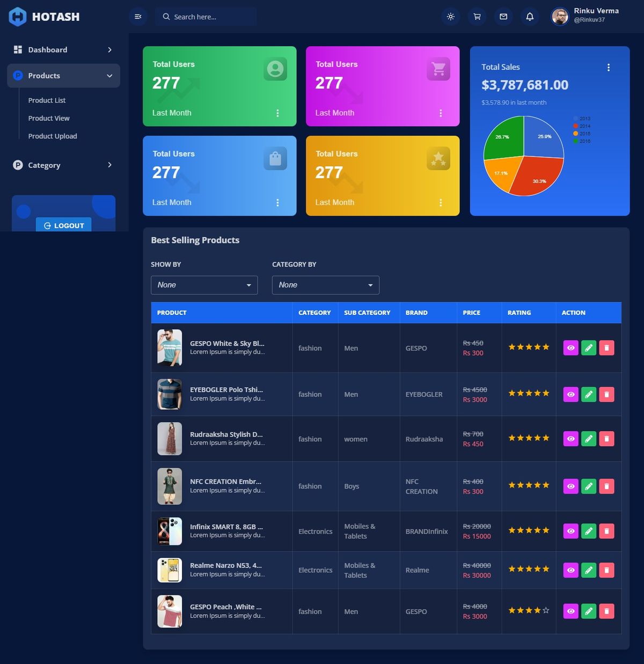Screen dimensions: 644x664
Task: Click the Realme Narzo N53 product thumbnail
Action: pos(170,570)
